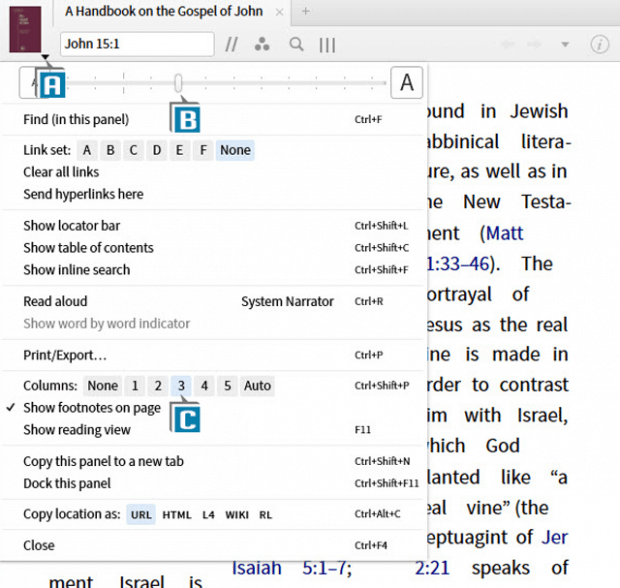Image resolution: width=620 pixels, height=588 pixels.
Task: Follow the Jer 2:21 scripture link
Action: coord(554,537)
